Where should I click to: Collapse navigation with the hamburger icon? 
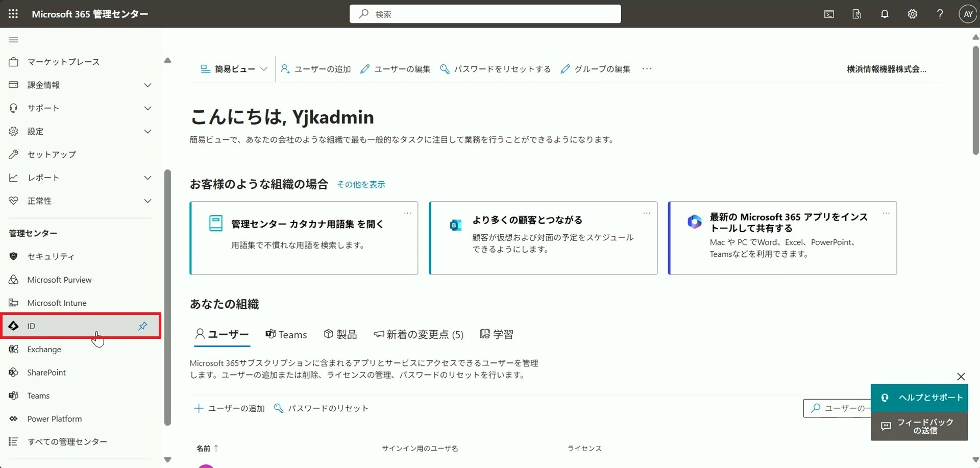14,40
